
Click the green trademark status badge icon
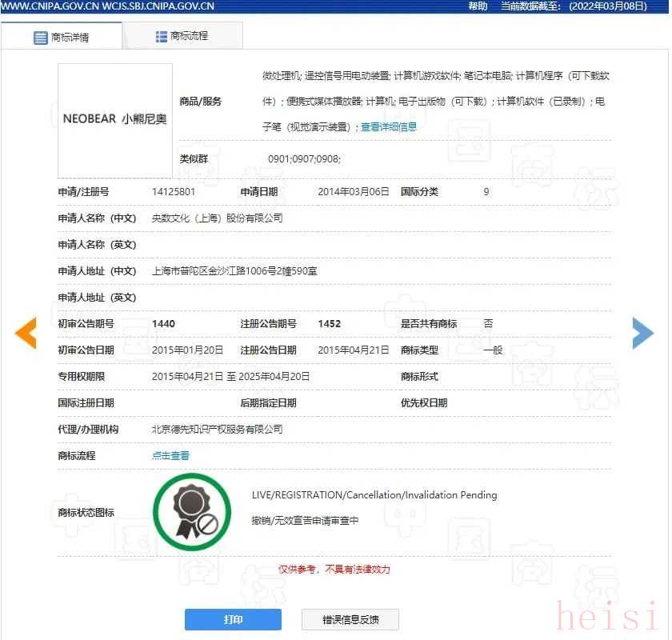pos(192,513)
